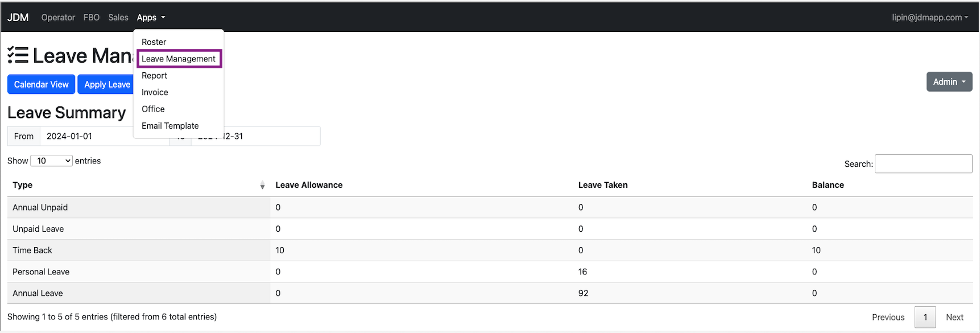This screenshot has height=333, width=980.
Task: Open Office from the Apps menu
Action: [153, 109]
